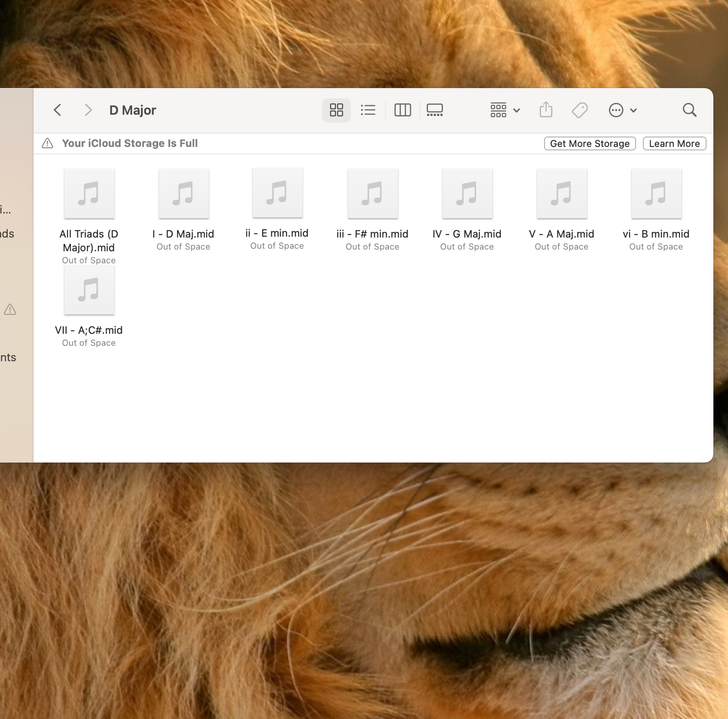Click the search magnifier icon
Screen dimensions: 728x719
click(689, 110)
